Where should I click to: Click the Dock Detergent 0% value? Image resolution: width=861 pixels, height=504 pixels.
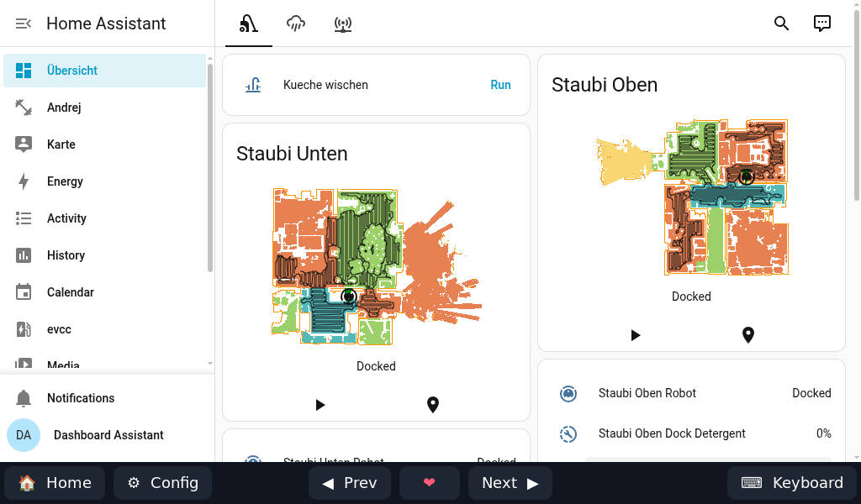coord(824,433)
